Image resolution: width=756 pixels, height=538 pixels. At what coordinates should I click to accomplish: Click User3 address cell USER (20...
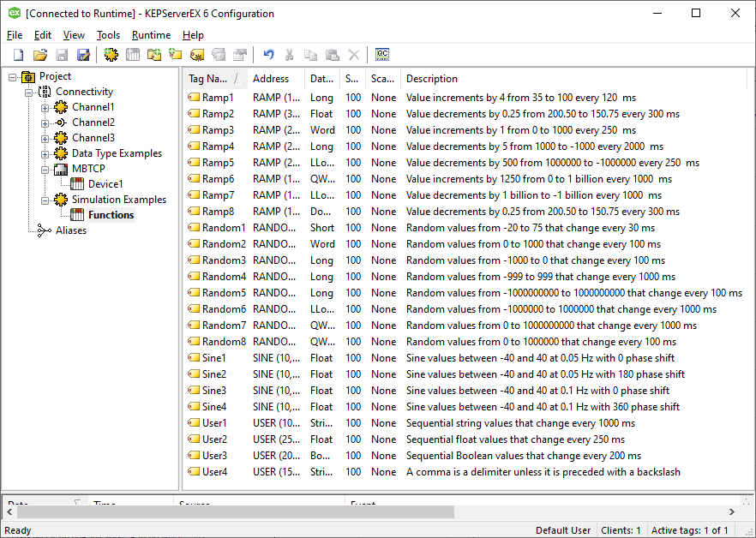[x=276, y=456]
